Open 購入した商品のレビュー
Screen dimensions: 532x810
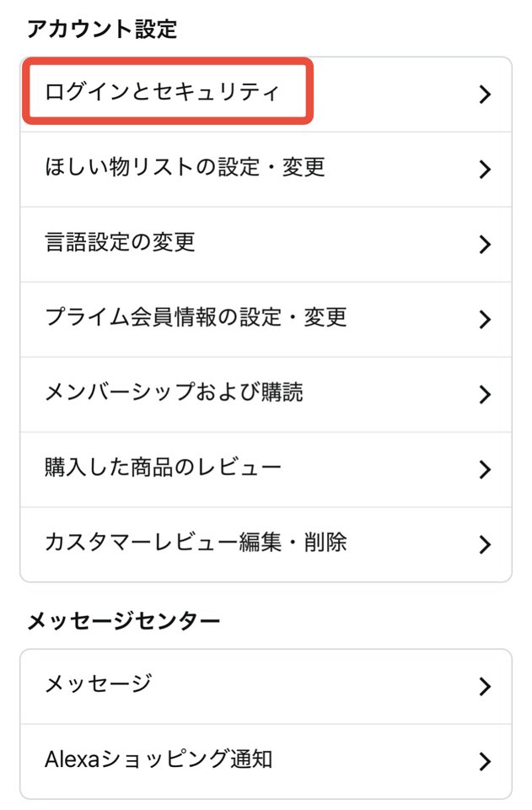coord(163,467)
